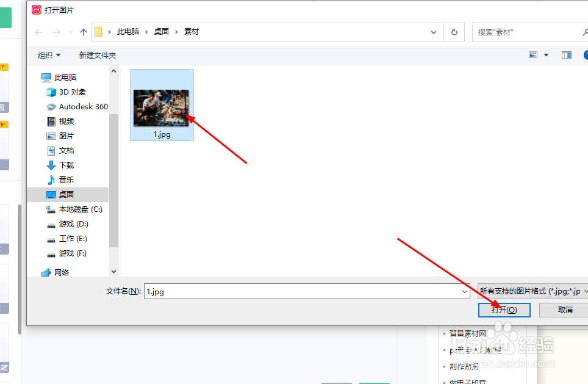Click 制作海报 link in background page
588x384 pixels.
pyautogui.click(x=464, y=366)
